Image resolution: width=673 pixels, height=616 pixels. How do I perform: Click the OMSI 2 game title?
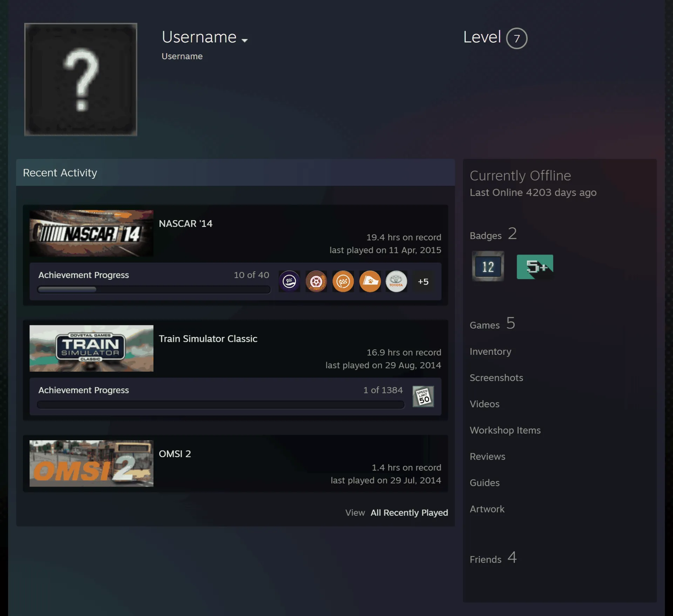tap(175, 454)
